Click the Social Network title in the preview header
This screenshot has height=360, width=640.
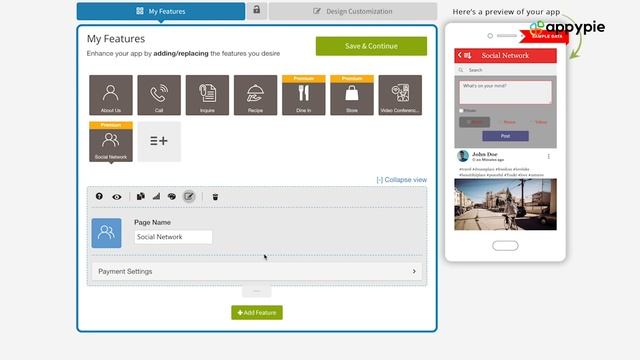click(x=505, y=55)
